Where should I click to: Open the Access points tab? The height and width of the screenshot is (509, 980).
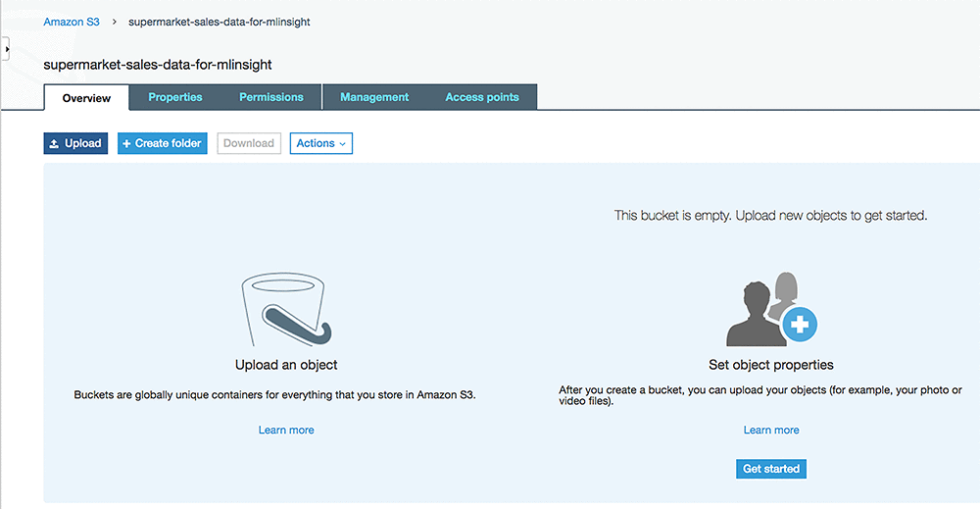pyautogui.click(x=482, y=97)
